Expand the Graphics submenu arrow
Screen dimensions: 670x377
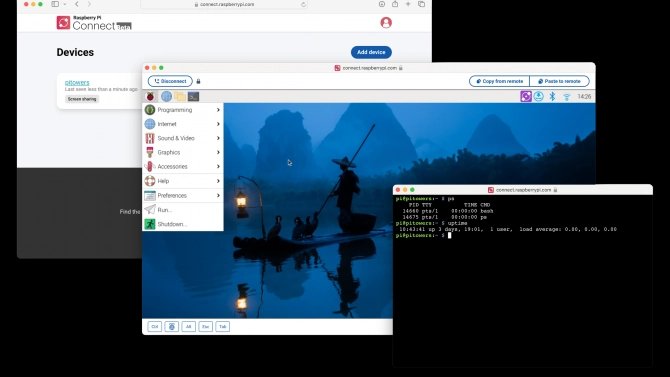click(218, 152)
